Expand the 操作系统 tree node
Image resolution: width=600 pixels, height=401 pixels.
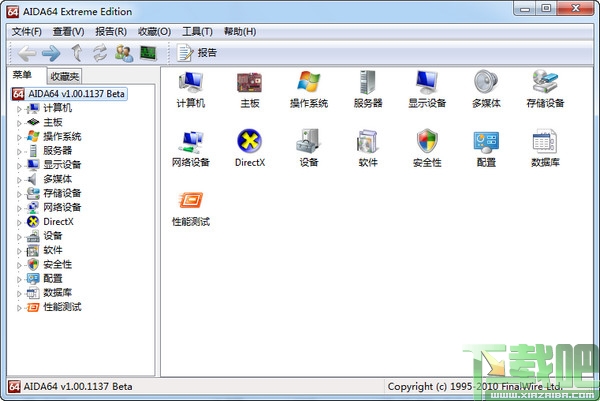19,137
